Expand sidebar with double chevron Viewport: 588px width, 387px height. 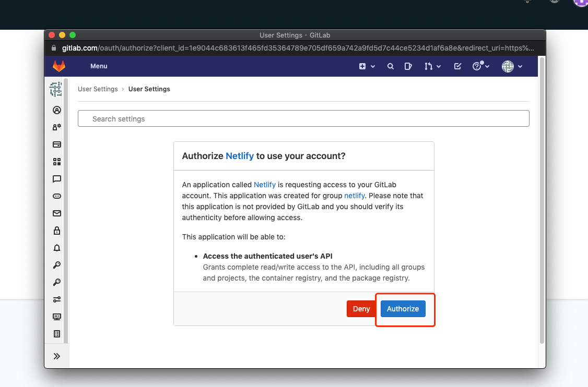coord(56,356)
